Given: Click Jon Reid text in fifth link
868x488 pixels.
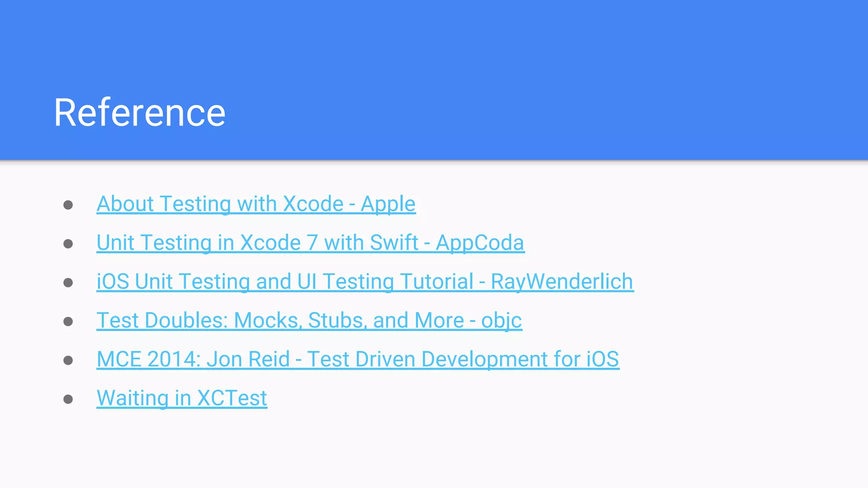Looking at the screenshot, I should (248, 359).
